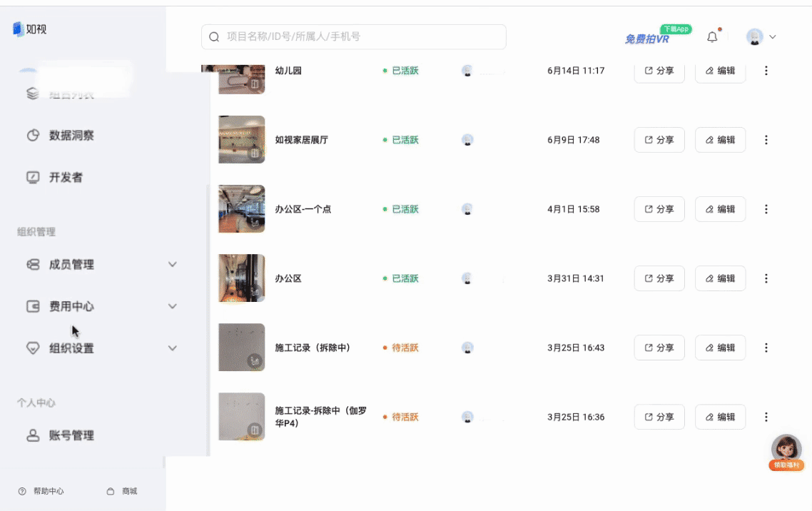812x511 pixels.
Task: Click the 组织设置 shield icon
Action: (x=33, y=348)
